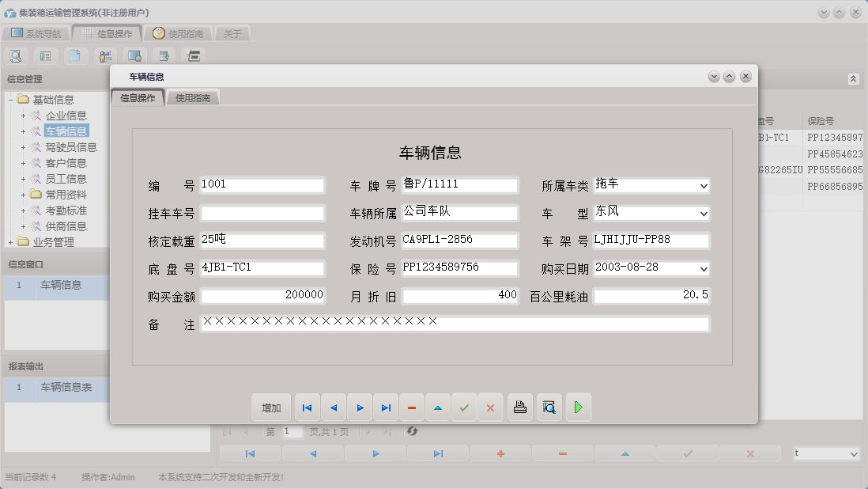Click inside the 备注 remarks field

455,324
